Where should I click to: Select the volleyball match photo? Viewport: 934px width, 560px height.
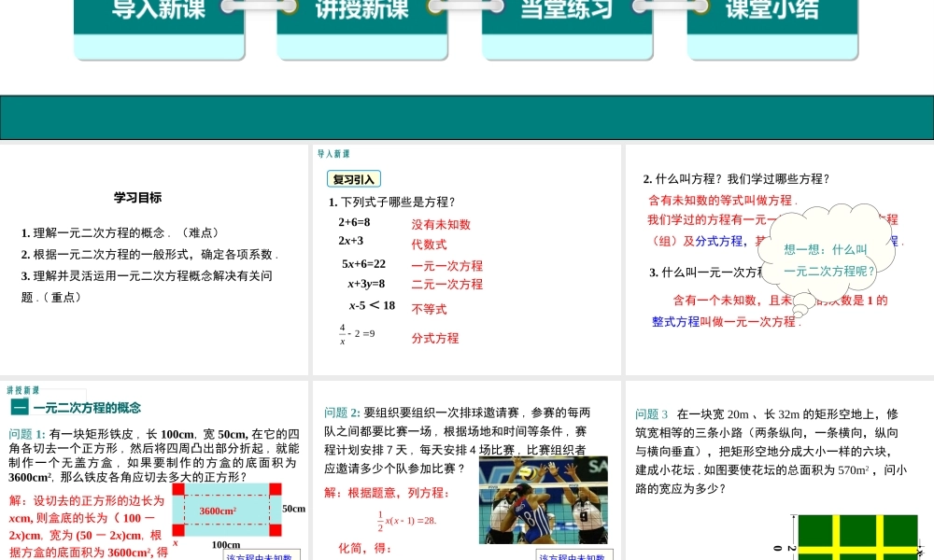[x=543, y=499]
